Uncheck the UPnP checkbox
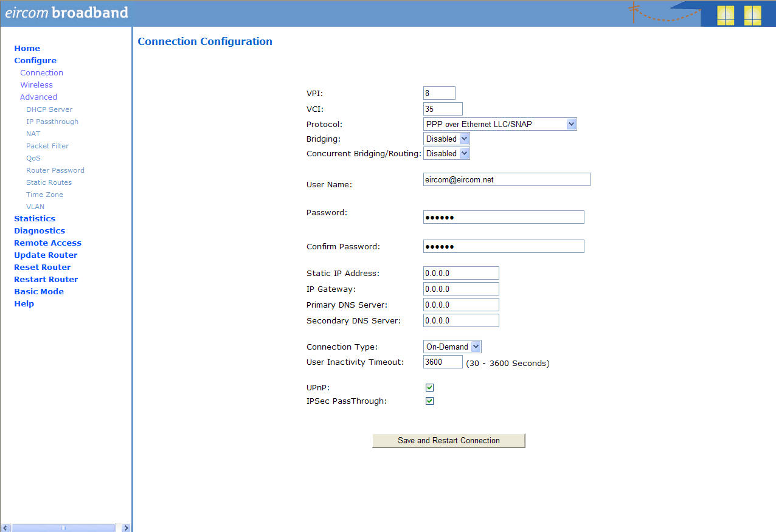 point(429,387)
